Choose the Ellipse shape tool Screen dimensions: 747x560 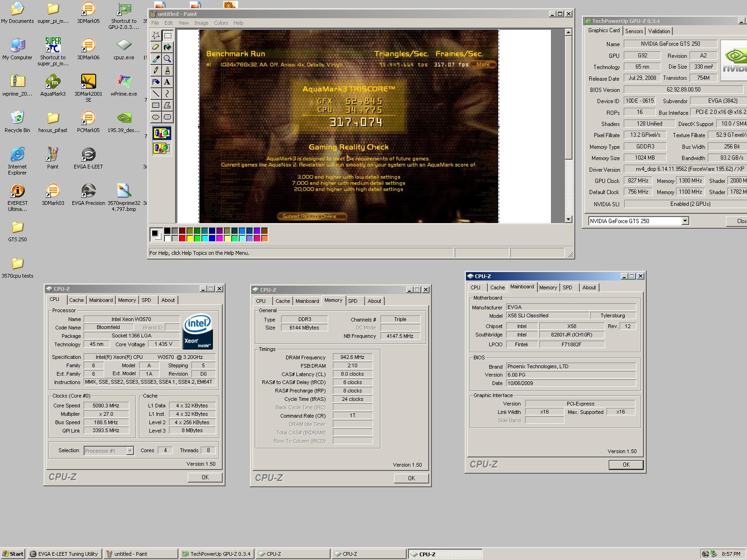click(x=156, y=117)
